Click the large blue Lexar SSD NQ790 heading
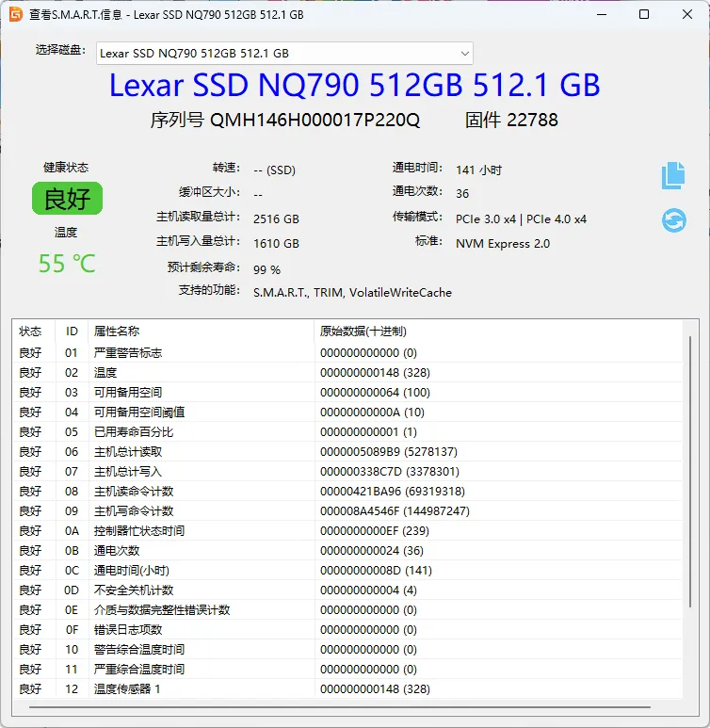 355,85
